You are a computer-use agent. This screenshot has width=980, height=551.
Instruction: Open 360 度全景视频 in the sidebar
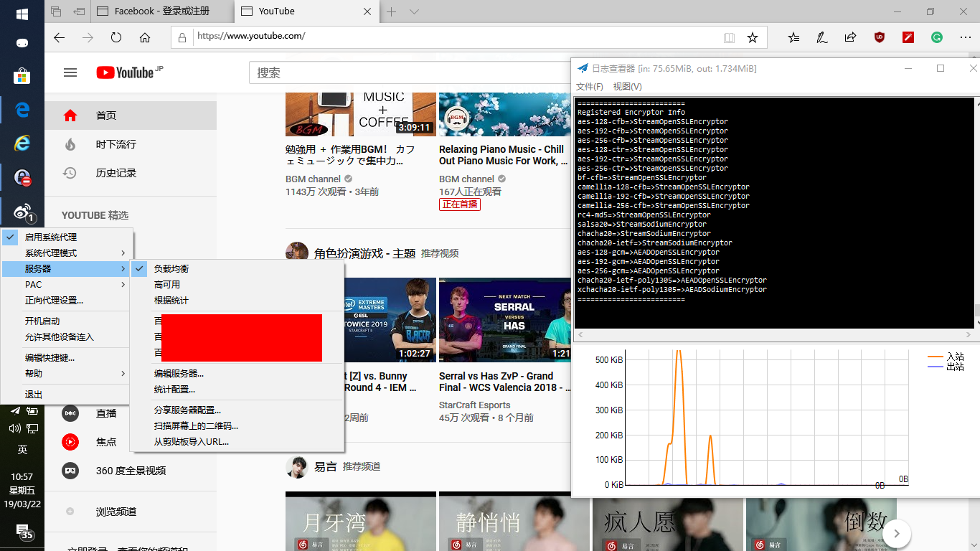[131, 471]
